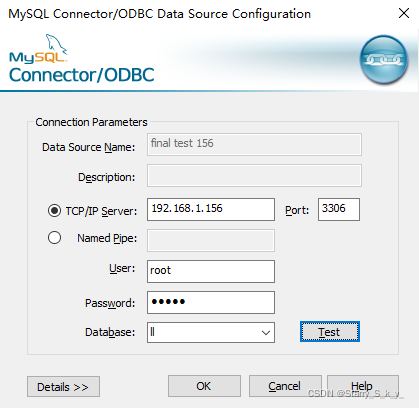Open Help for the dialog
The height and width of the screenshot is (408, 419).
point(363,386)
